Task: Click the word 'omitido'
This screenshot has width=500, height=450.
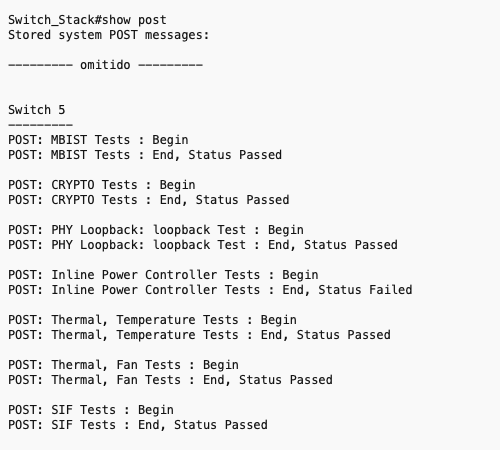Action: coord(105,65)
